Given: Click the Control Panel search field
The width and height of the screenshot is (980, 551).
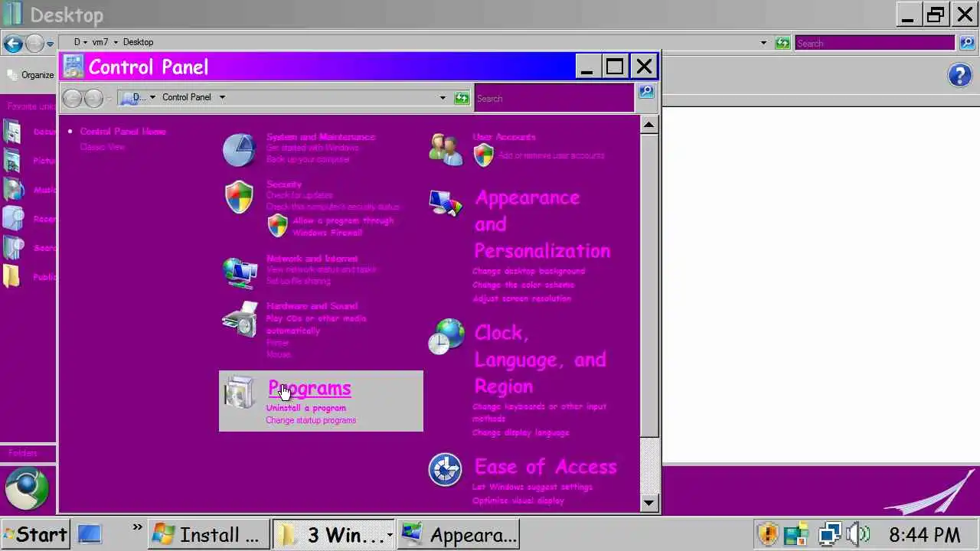Looking at the screenshot, I should point(554,98).
